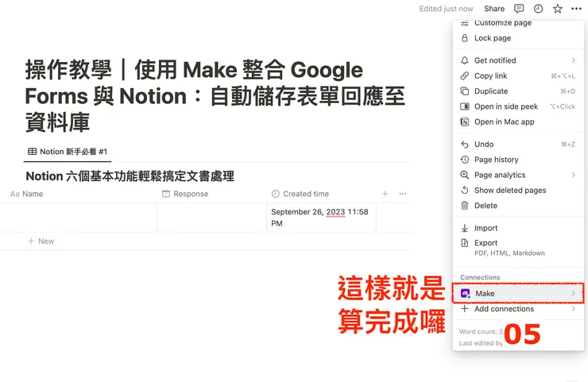Click the September 26, 2023 11:58 PM cell

pyautogui.click(x=321, y=218)
